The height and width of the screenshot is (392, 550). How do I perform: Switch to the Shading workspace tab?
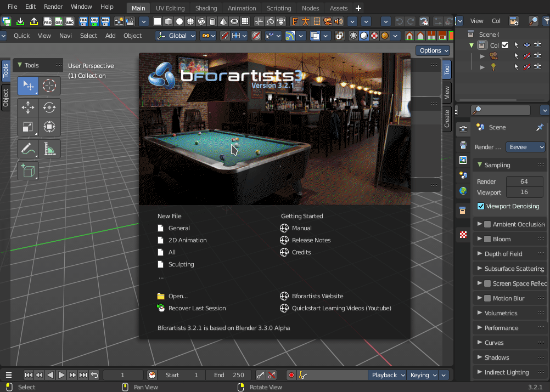point(206,8)
